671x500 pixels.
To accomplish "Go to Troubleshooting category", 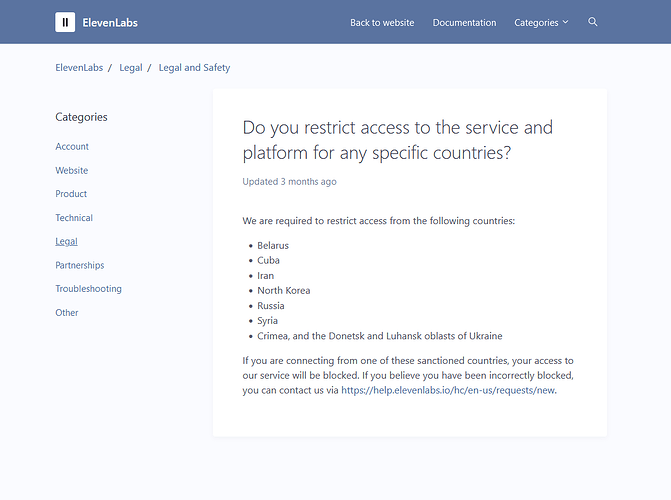I will pyautogui.click(x=89, y=289).
